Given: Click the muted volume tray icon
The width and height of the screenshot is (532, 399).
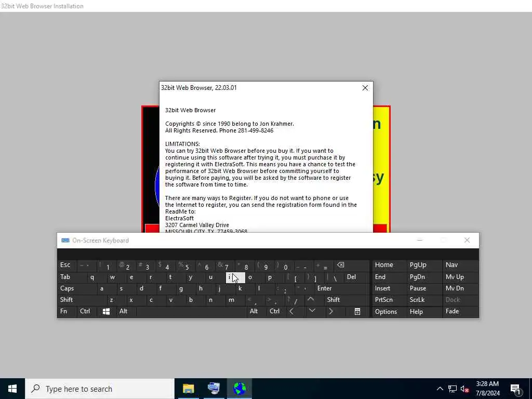Looking at the screenshot, I should pyautogui.click(x=465, y=389).
